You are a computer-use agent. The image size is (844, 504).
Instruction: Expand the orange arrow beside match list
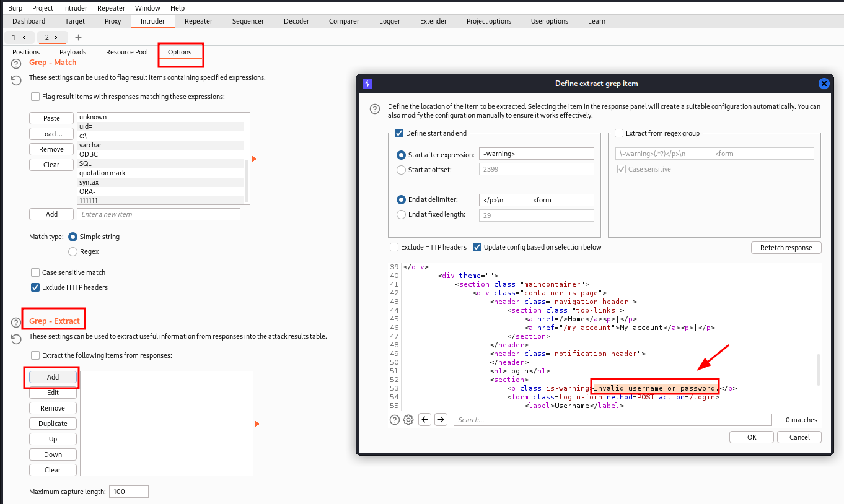point(254,159)
